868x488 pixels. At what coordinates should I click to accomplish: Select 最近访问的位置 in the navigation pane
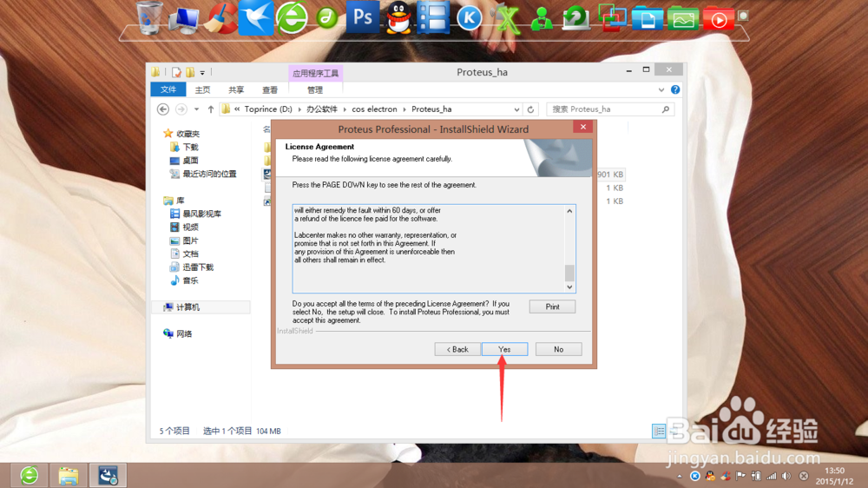point(210,174)
